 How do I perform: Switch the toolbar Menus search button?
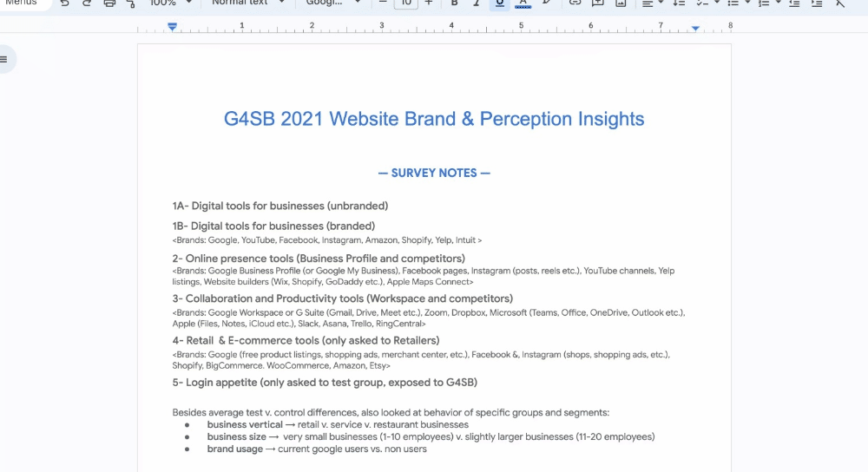coord(21,3)
